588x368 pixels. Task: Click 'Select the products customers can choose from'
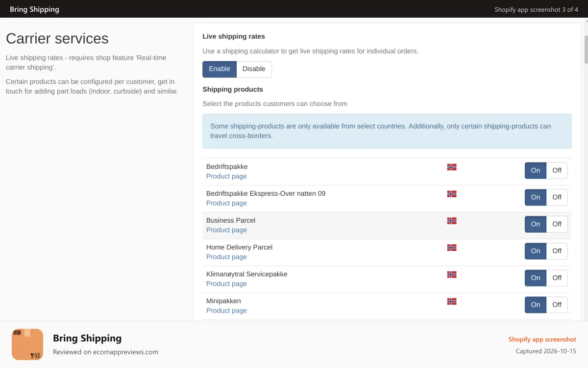pos(275,104)
